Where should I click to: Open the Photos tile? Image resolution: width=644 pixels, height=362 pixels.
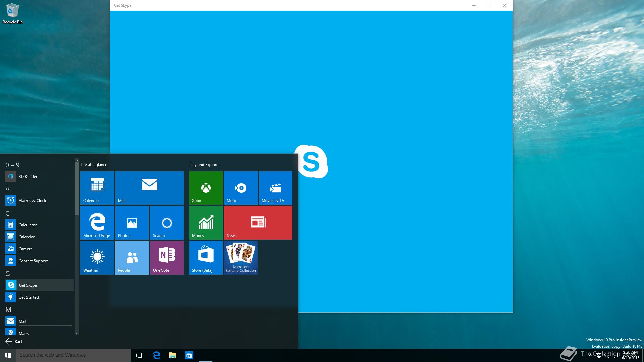(132, 223)
